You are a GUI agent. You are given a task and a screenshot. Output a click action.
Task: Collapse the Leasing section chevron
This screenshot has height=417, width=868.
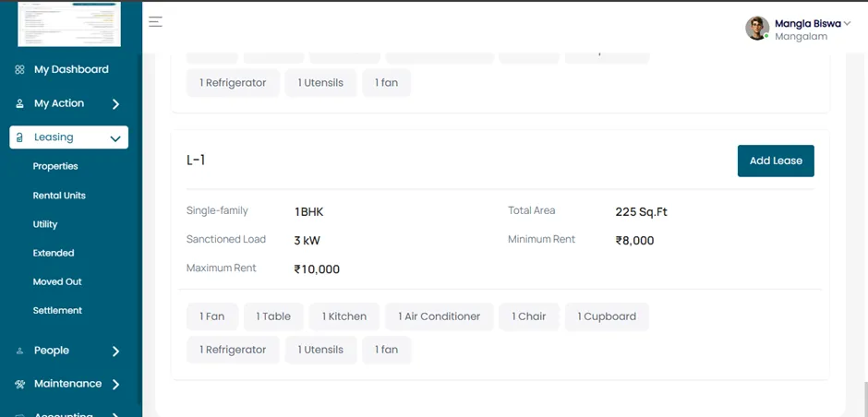click(x=115, y=138)
